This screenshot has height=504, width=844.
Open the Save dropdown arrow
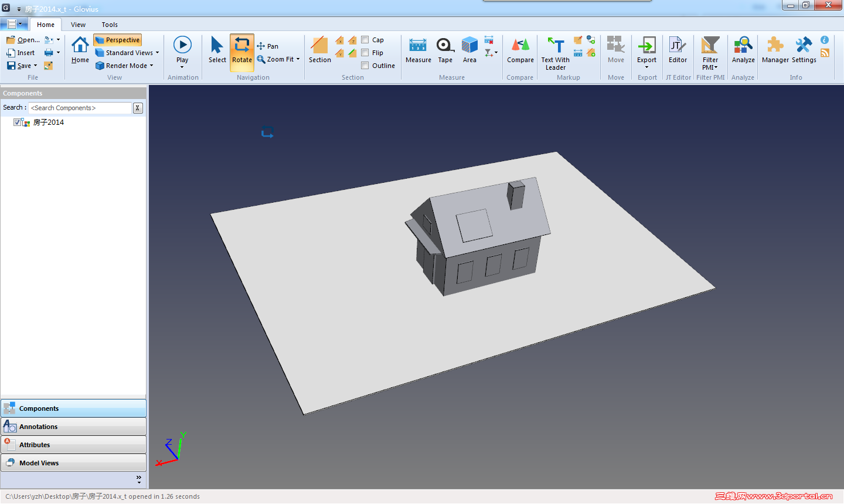click(35, 66)
